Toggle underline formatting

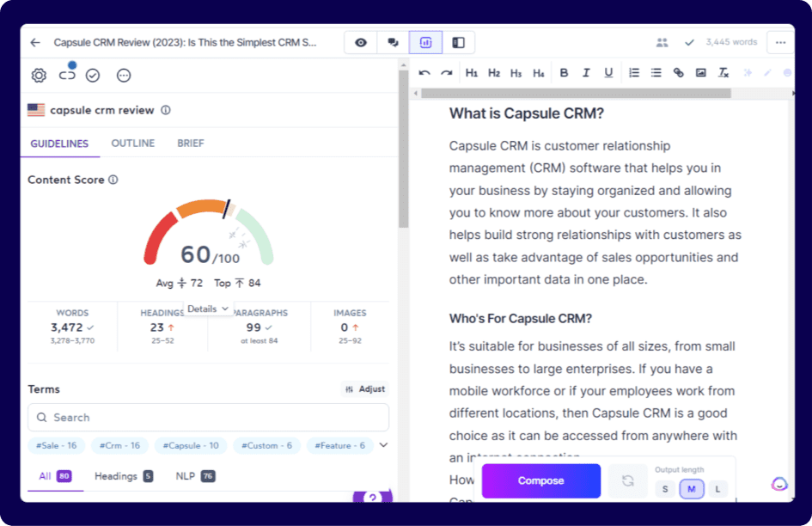pos(608,73)
